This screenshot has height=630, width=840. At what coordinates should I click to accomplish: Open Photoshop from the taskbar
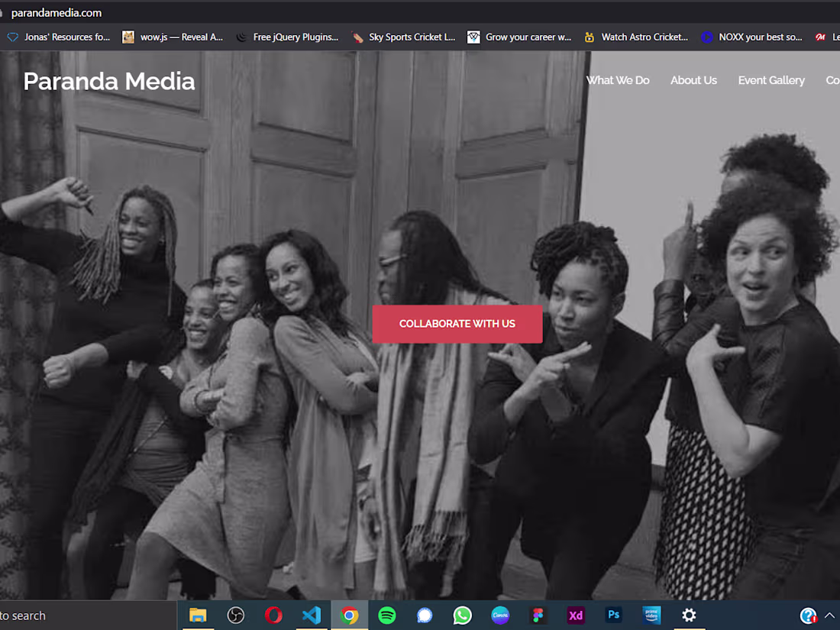click(x=613, y=615)
